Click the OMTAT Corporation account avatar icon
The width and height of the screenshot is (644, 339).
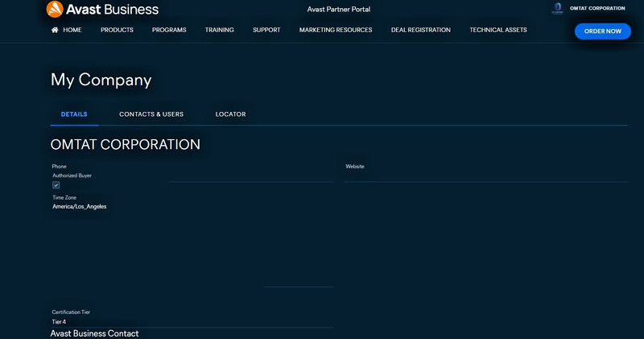[x=557, y=8]
